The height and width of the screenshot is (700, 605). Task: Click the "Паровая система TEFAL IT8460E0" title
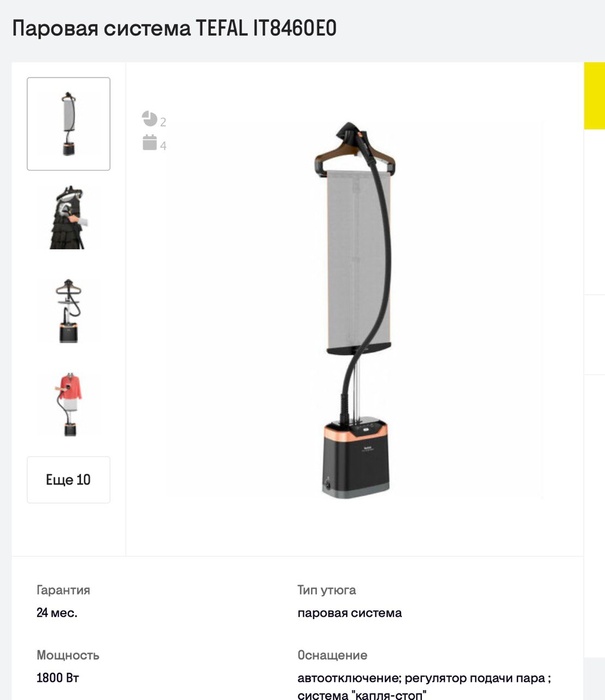tap(174, 28)
